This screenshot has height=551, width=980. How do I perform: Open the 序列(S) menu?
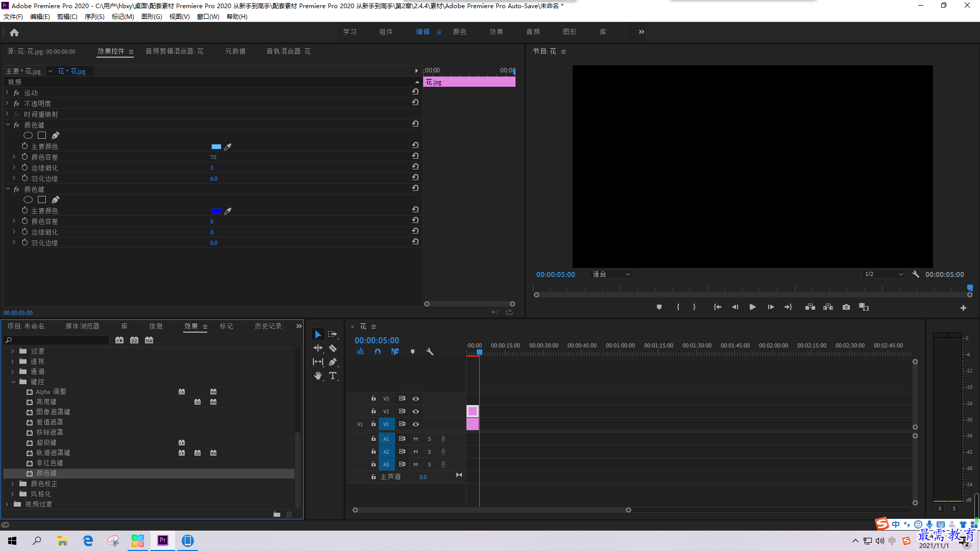pyautogui.click(x=94, y=17)
